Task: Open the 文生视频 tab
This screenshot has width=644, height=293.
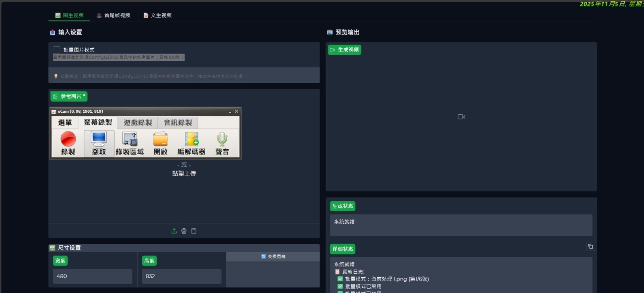Action: click(157, 15)
